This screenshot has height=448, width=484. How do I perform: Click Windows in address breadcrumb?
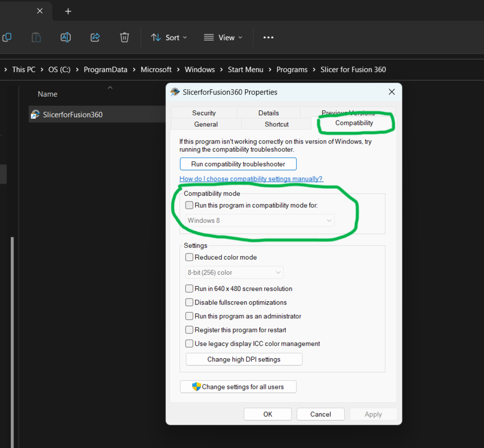pyautogui.click(x=200, y=70)
